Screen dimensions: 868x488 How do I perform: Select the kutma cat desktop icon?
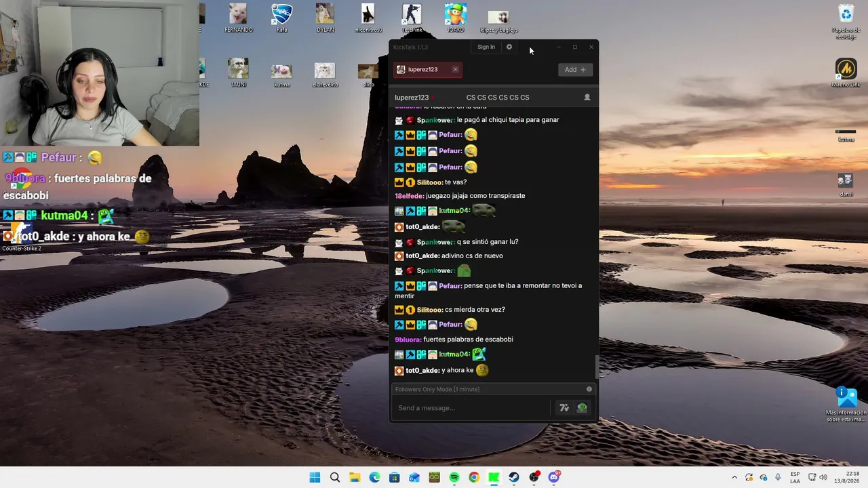pos(281,75)
